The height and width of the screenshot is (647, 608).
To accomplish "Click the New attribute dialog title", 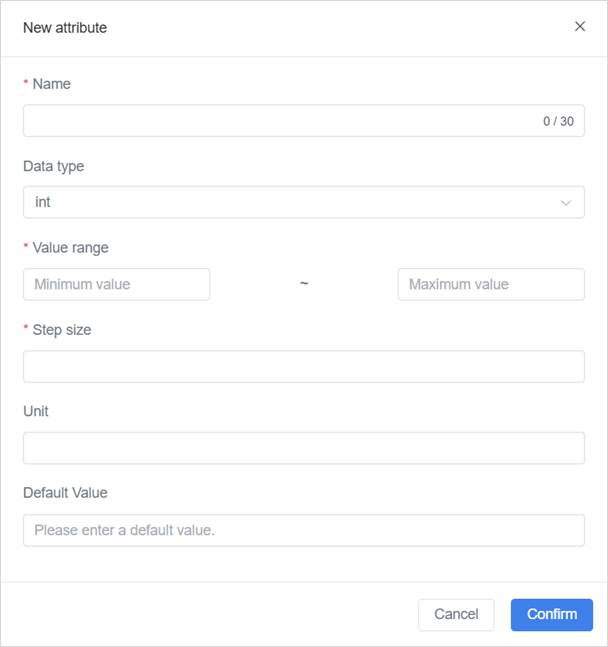I will pyautogui.click(x=65, y=28).
